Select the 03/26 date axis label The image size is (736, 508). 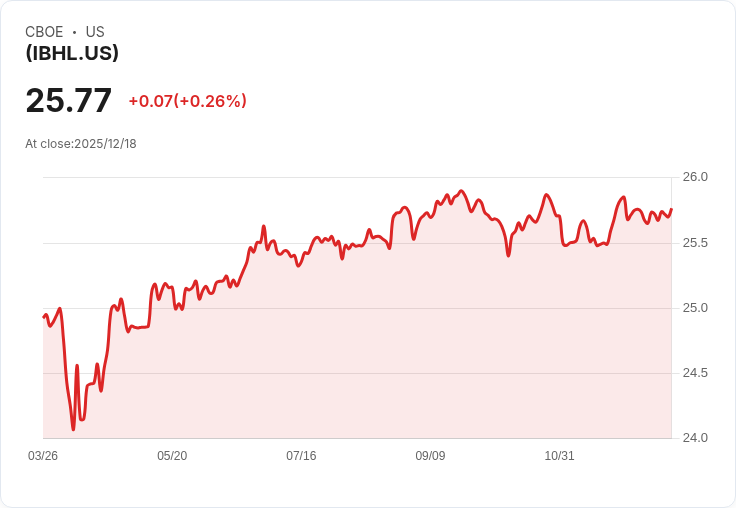[43, 456]
